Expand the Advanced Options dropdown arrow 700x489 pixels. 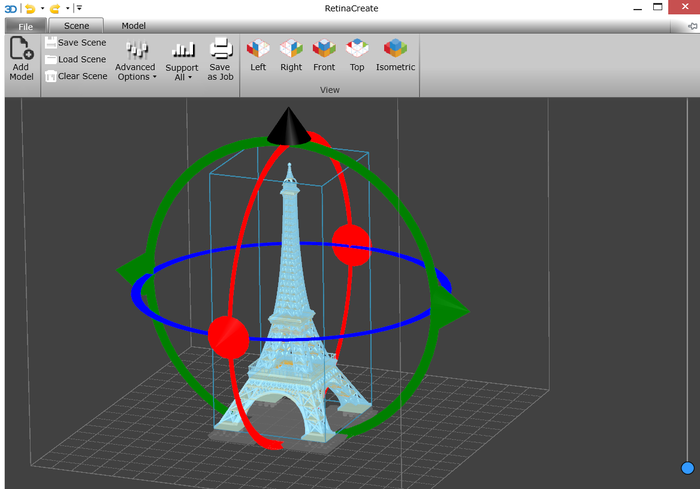(154, 77)
